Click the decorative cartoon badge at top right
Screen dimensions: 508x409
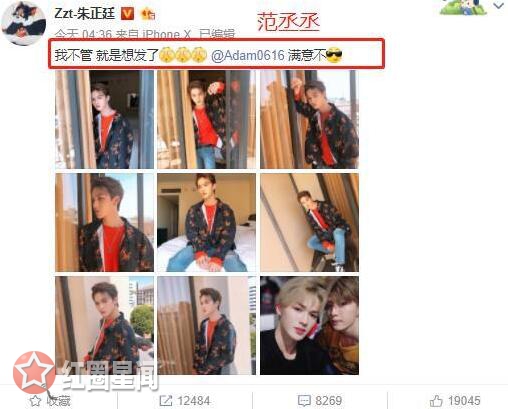click(x=463, y=7)
